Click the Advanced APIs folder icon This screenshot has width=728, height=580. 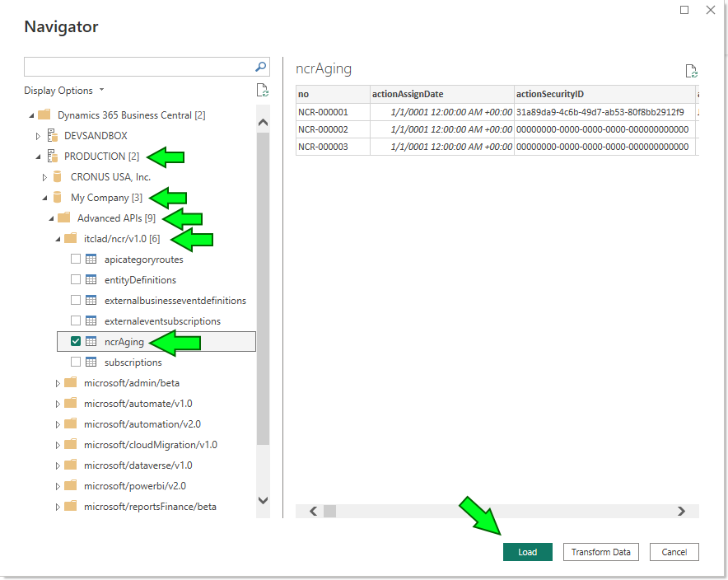(63, 217)
